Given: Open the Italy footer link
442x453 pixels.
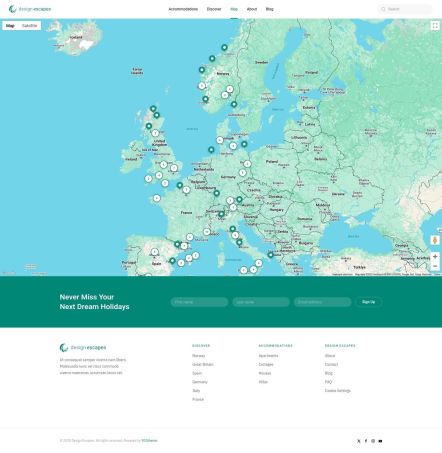Looking at the screenshot, I should (x=196, y=391).
